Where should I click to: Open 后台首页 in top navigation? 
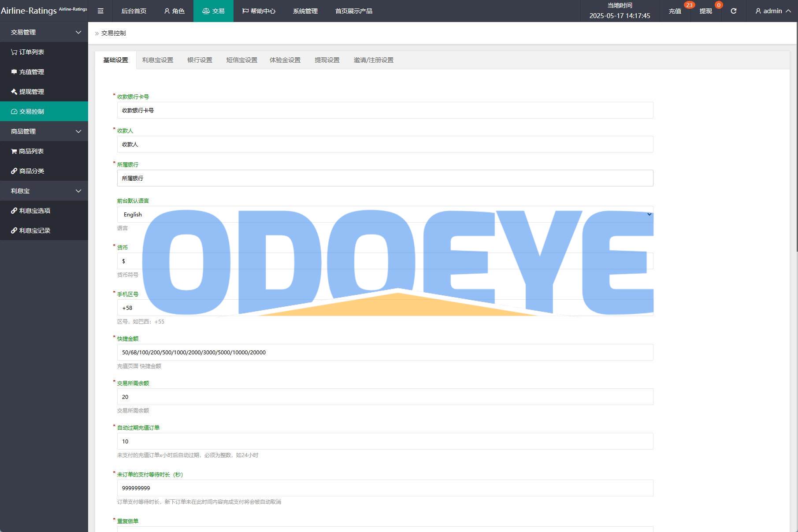[134, 11]
